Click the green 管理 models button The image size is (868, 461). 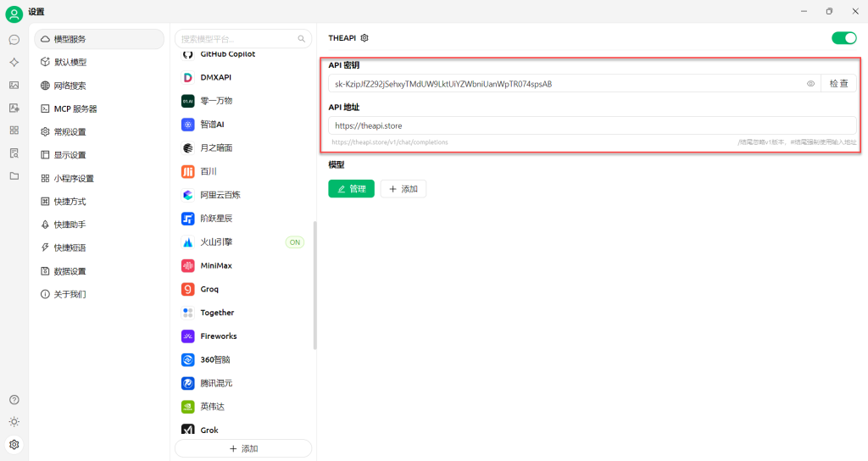(x=351, y=189)
